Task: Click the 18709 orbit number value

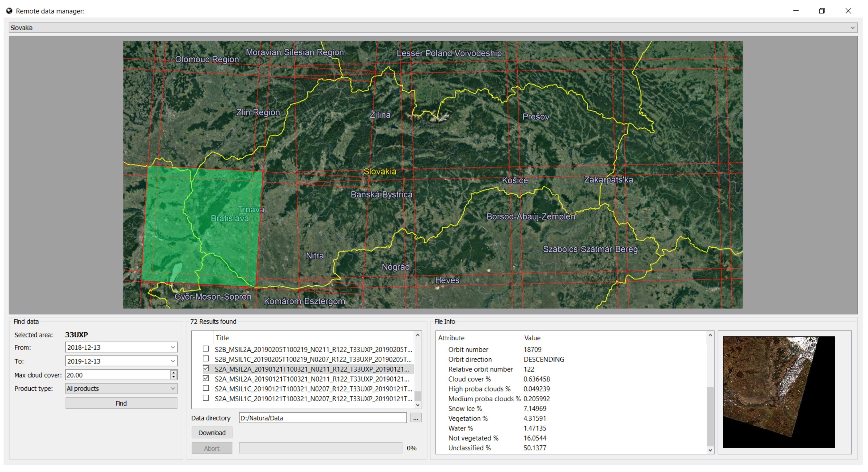Action: pyautogui.click(x=532, y=349)
